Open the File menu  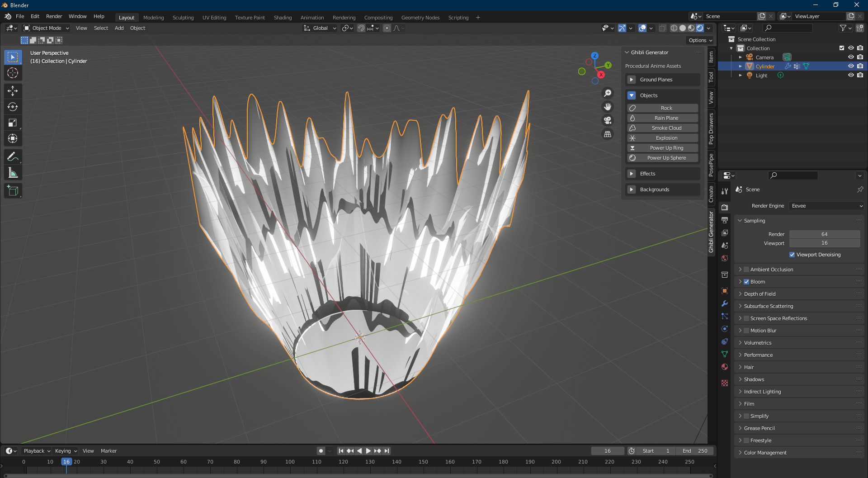20,16
